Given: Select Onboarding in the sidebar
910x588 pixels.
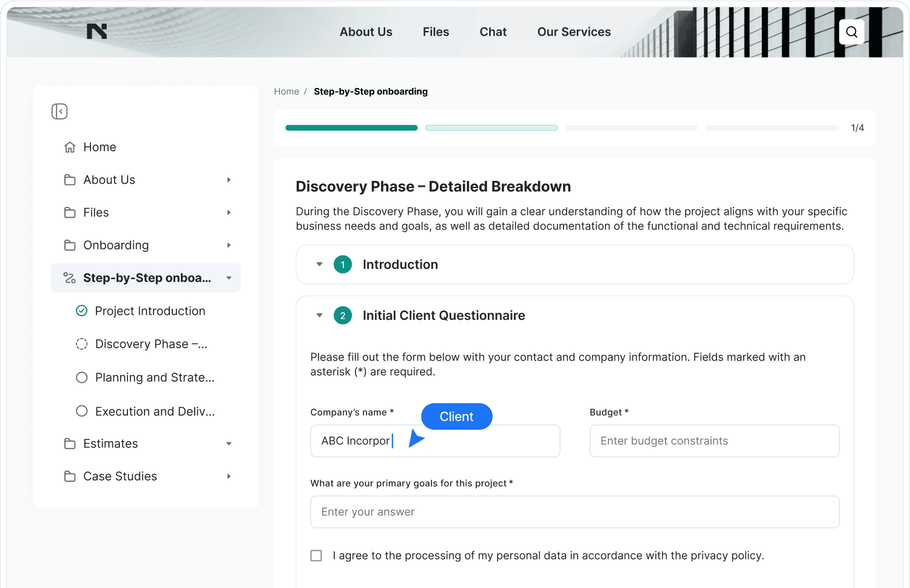Looking at the screenshot, I should [116, 245].
